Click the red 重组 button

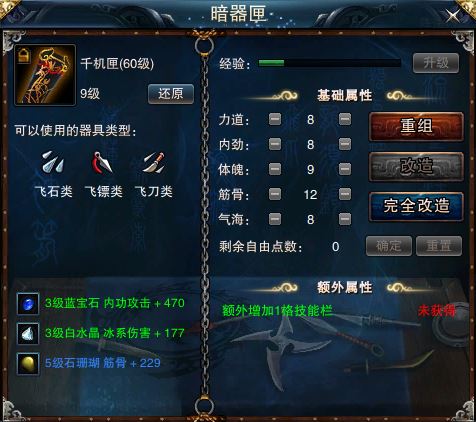(x=416, y=127)
